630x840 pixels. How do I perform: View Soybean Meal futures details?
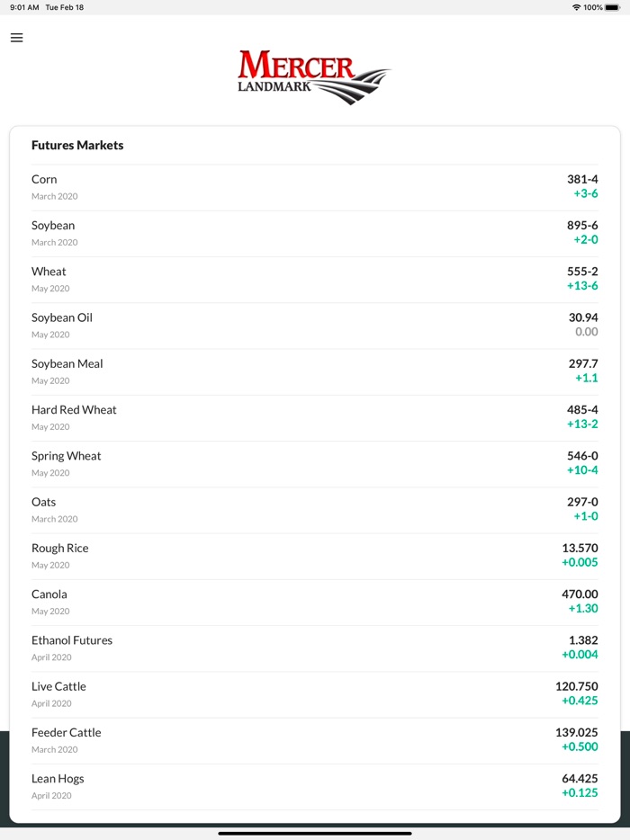click(314, 371)
